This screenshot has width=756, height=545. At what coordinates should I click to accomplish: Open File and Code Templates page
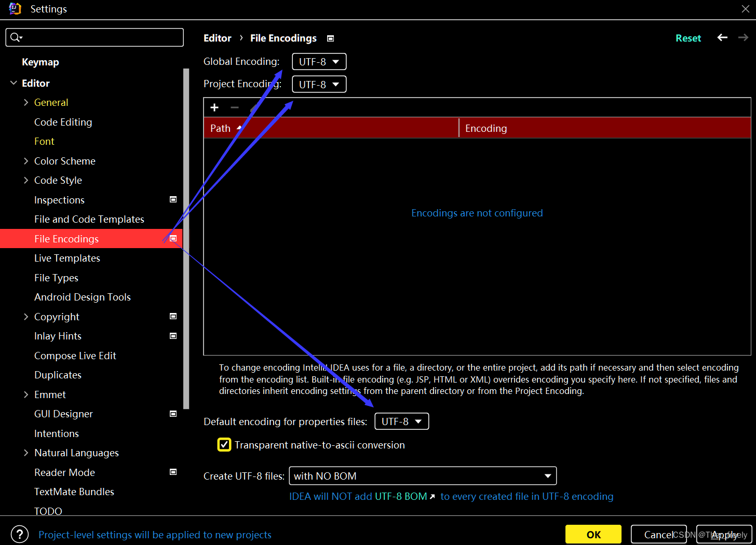point(89,219)
